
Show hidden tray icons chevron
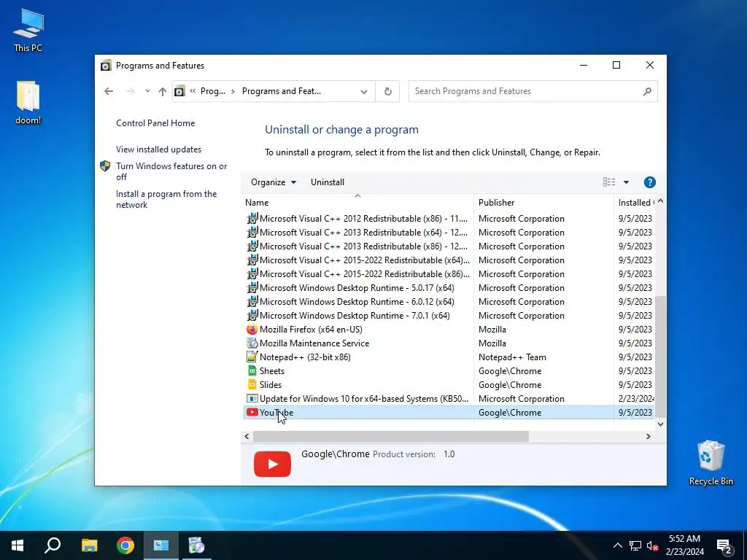click(617, 545)
